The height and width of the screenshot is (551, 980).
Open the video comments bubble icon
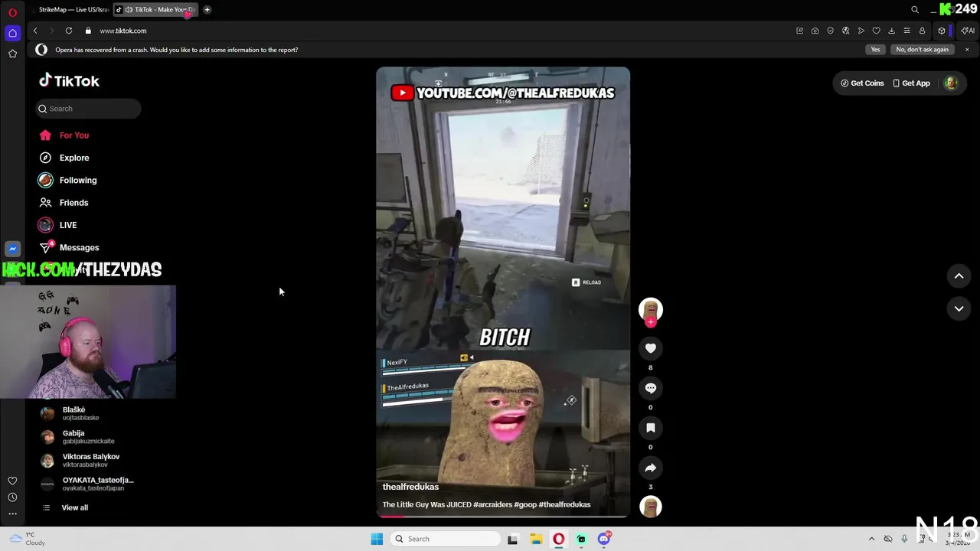[x=651, y=388]
